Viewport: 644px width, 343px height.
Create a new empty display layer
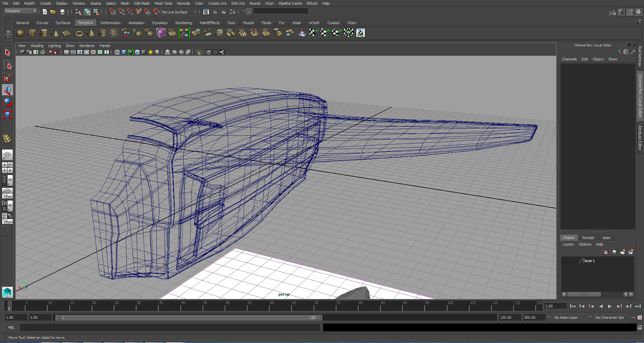[x=622, y=252]
